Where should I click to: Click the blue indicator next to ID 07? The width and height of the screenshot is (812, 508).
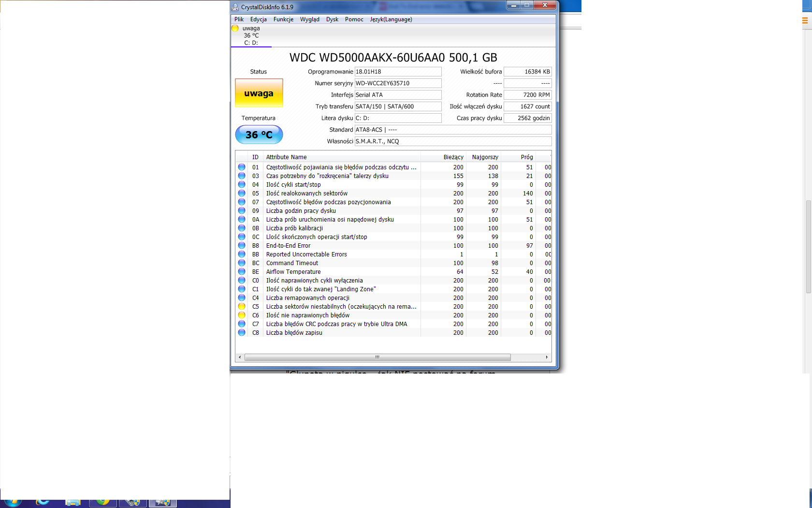pos(242,202)
